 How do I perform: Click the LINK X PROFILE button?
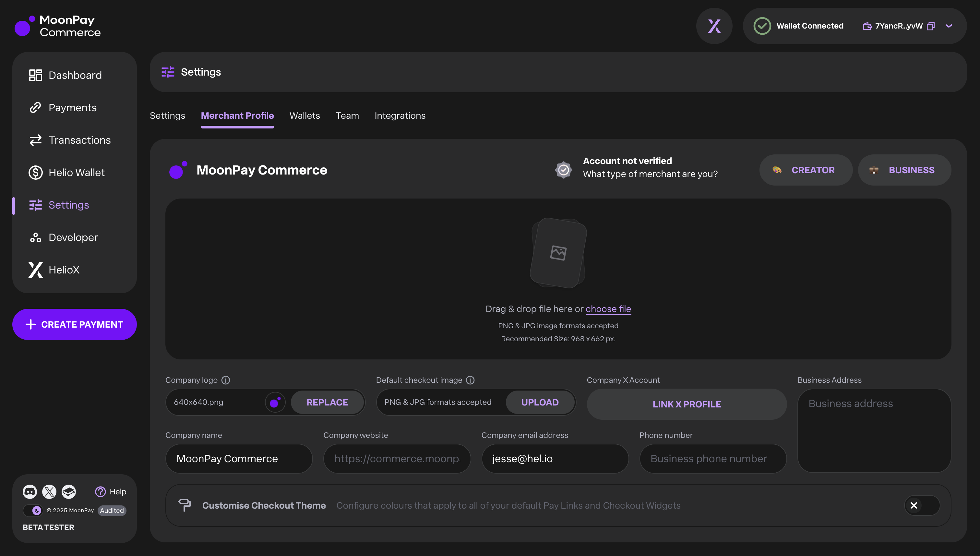tap(687, 404)
